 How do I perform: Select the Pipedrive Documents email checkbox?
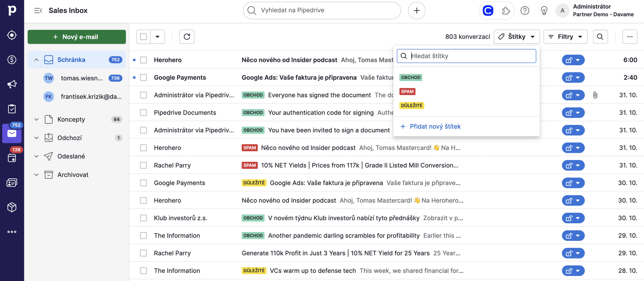143,113
